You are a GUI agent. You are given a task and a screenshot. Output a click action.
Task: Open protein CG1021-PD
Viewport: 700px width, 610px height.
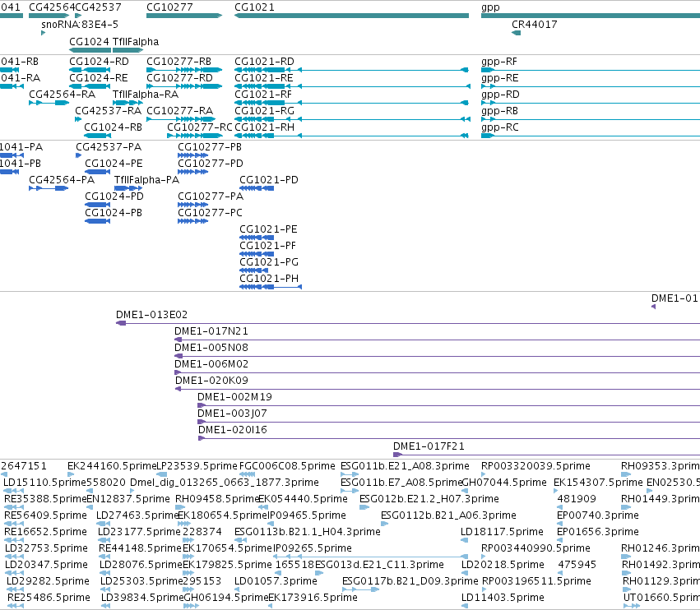pos(269,180)
